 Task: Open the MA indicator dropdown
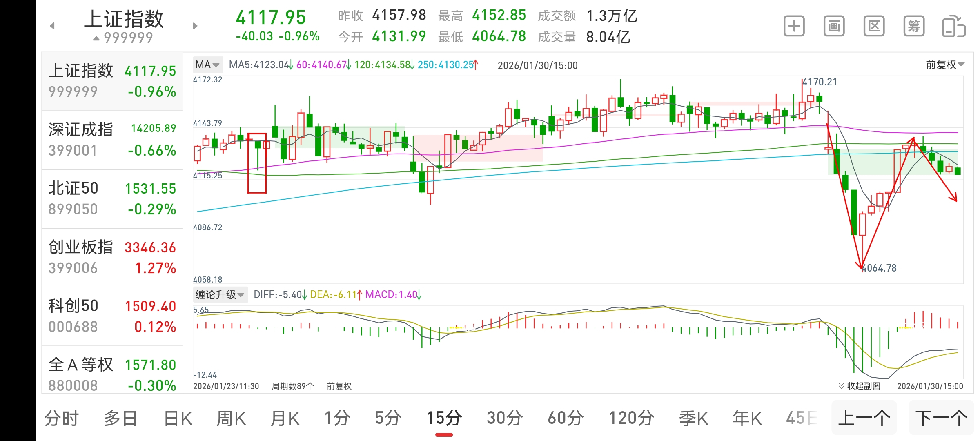coord(207,65)
